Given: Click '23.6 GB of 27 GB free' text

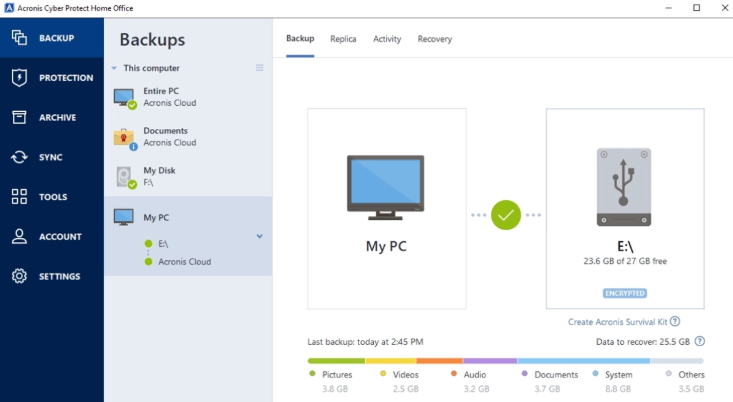Looking at the screenshot, I should point(625,261).
